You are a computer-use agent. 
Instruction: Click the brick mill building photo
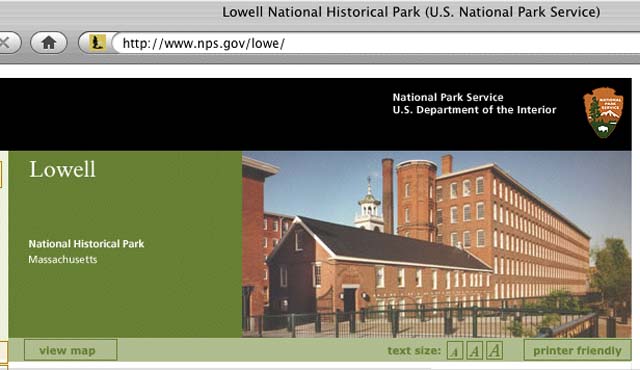(x=436, y=244)
